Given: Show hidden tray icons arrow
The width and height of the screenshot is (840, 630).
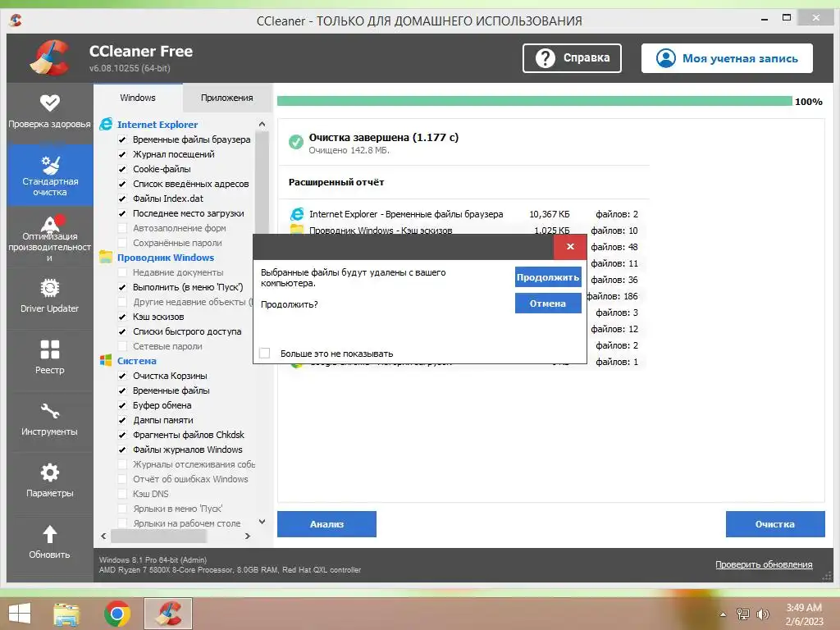Looking at the screenshot, I should [724, 614].
